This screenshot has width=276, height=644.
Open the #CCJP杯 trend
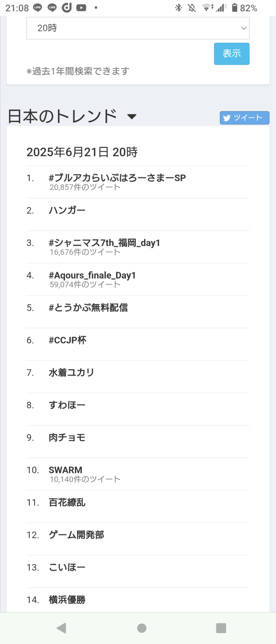coord(67,340)
